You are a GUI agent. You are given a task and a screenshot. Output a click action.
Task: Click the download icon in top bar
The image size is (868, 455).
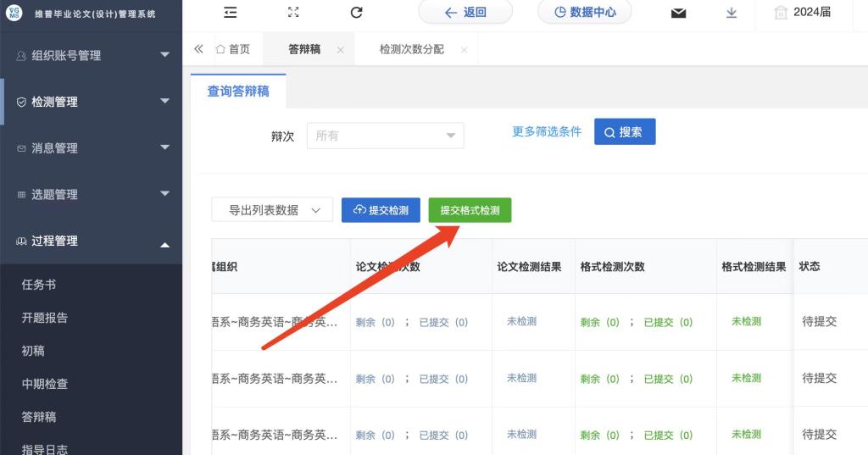pos(732,13)
